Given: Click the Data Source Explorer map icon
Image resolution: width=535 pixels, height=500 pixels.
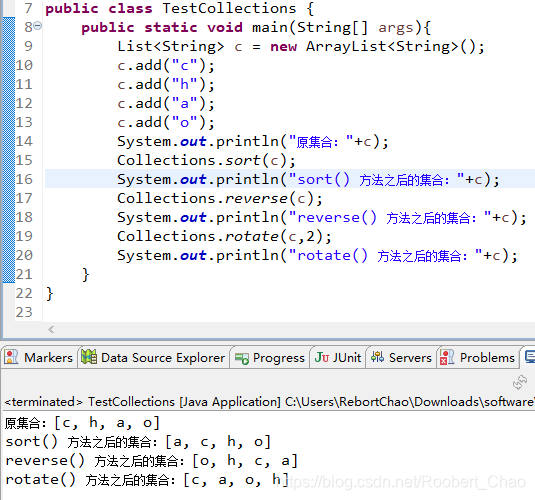Looking at the screenshot, I should click(x=89, y=357).
